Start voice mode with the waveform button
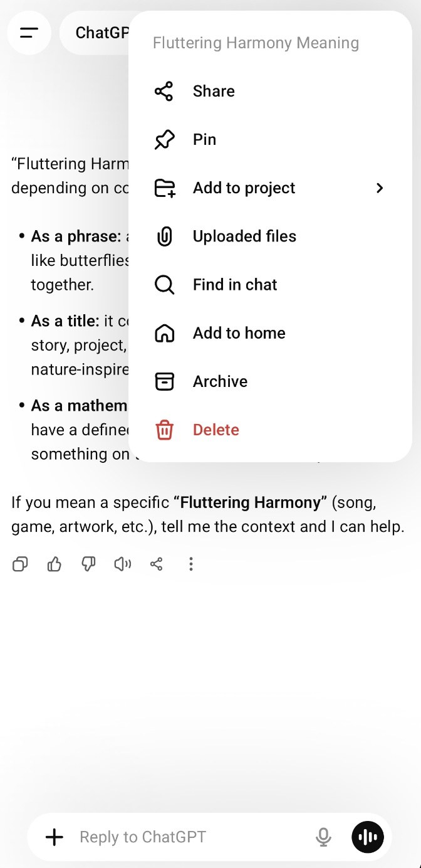Viewport: 421px width, 868px height. [x=368, y=837]
